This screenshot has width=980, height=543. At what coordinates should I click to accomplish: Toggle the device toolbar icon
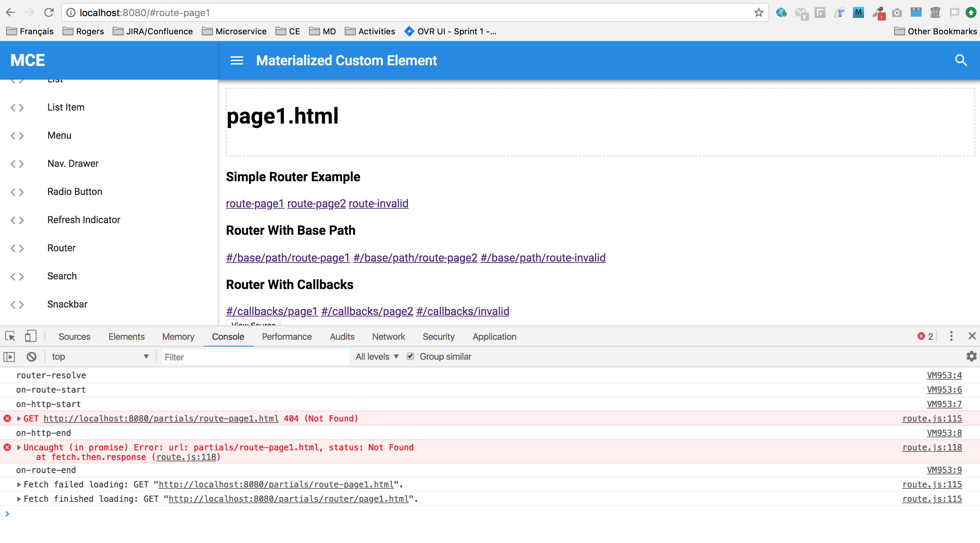point(30,336)
